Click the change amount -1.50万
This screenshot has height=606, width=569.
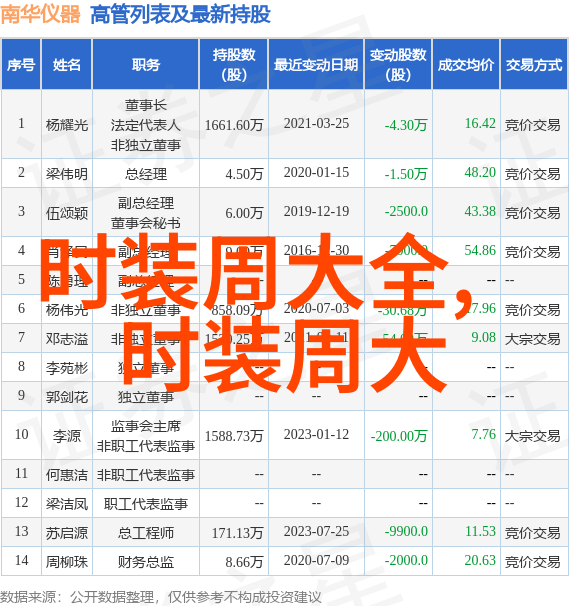pos(406,174)
